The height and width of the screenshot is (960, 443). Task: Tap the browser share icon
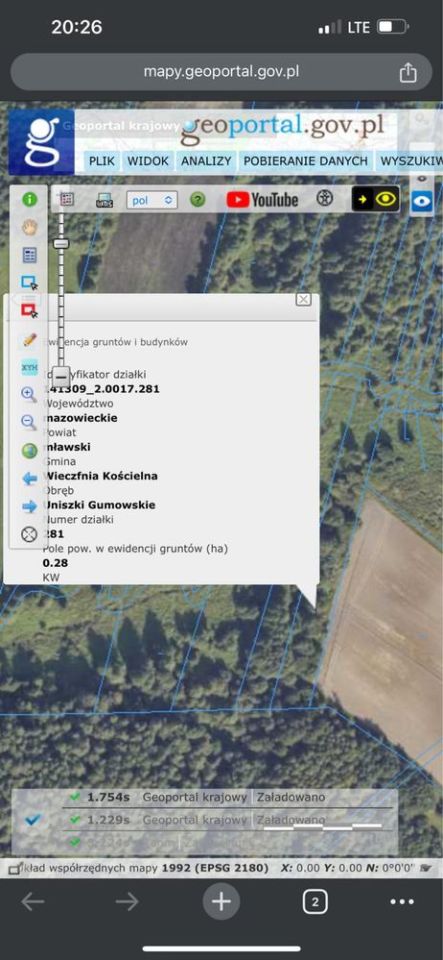click(408, 73)
